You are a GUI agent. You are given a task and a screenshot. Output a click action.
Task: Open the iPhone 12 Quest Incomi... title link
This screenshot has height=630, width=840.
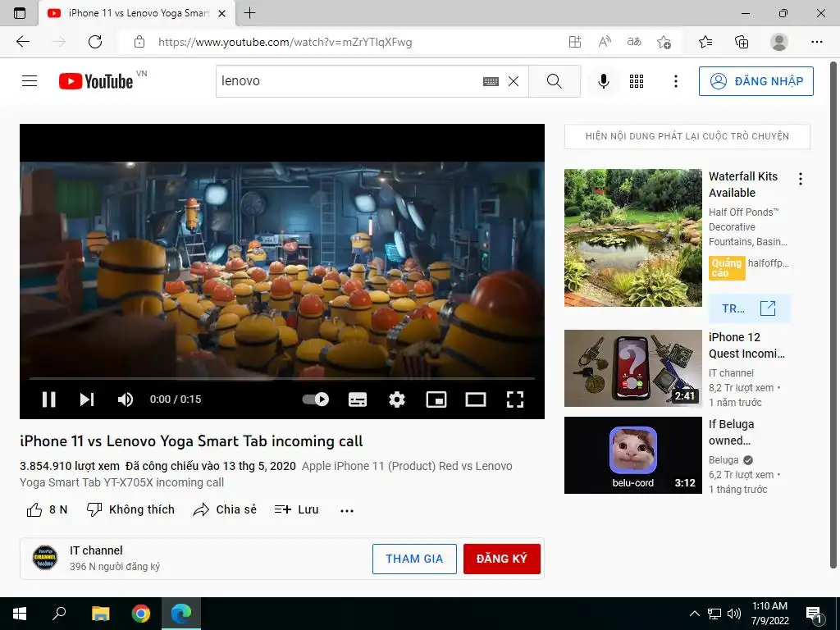click(x=746, y=345)
